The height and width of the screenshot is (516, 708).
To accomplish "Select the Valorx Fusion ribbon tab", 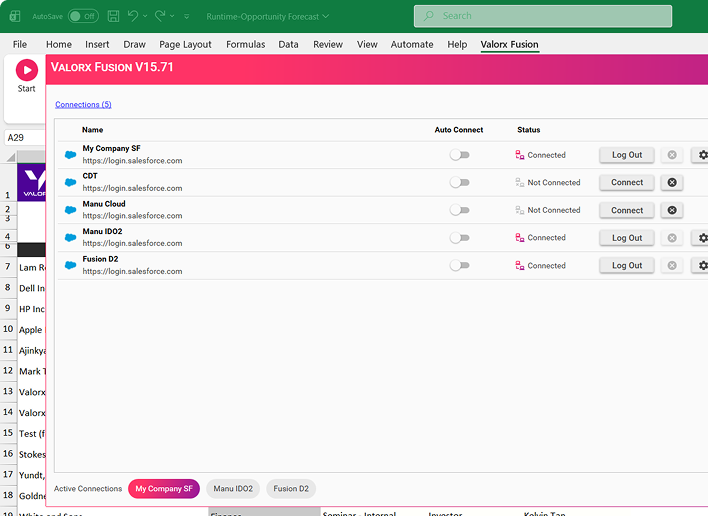I will coord(509,44).
